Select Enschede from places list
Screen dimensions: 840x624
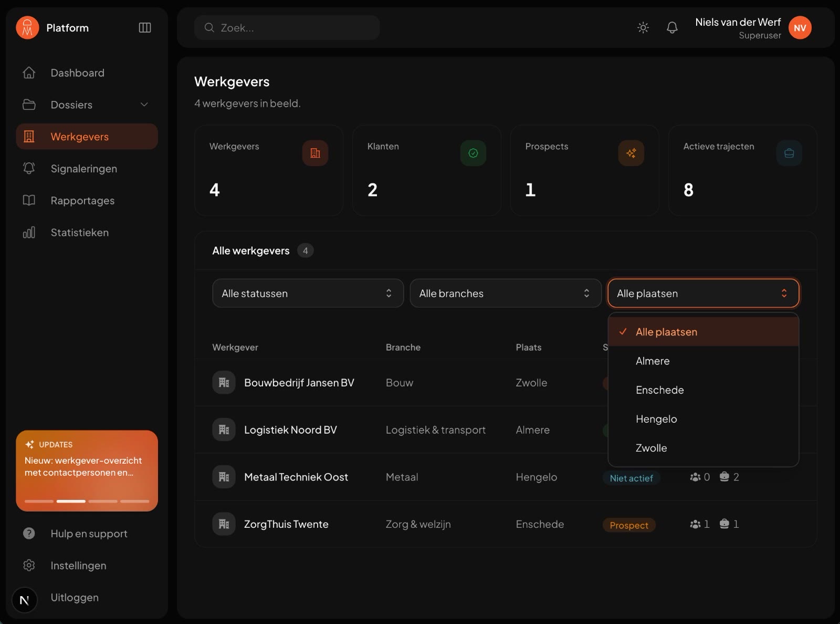click(703, 390)
